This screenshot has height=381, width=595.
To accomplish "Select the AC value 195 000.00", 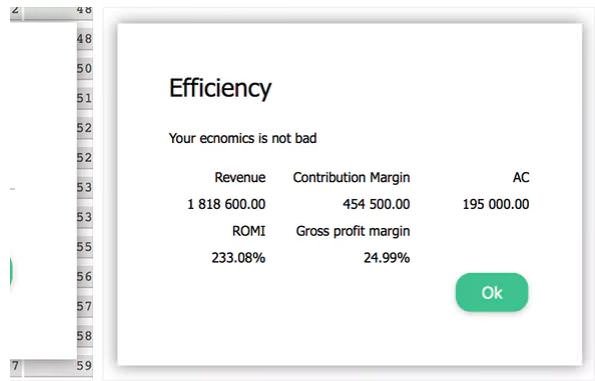I will (496, 204).
